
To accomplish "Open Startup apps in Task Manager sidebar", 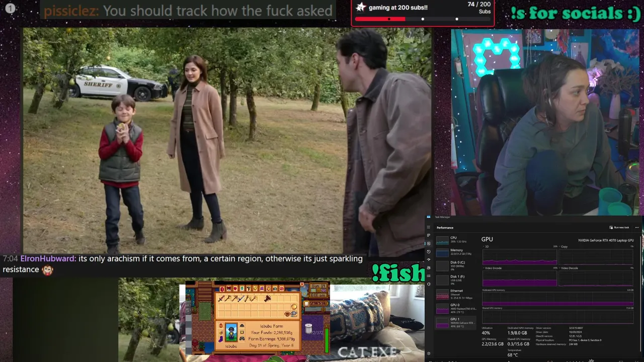I will 429,259.
